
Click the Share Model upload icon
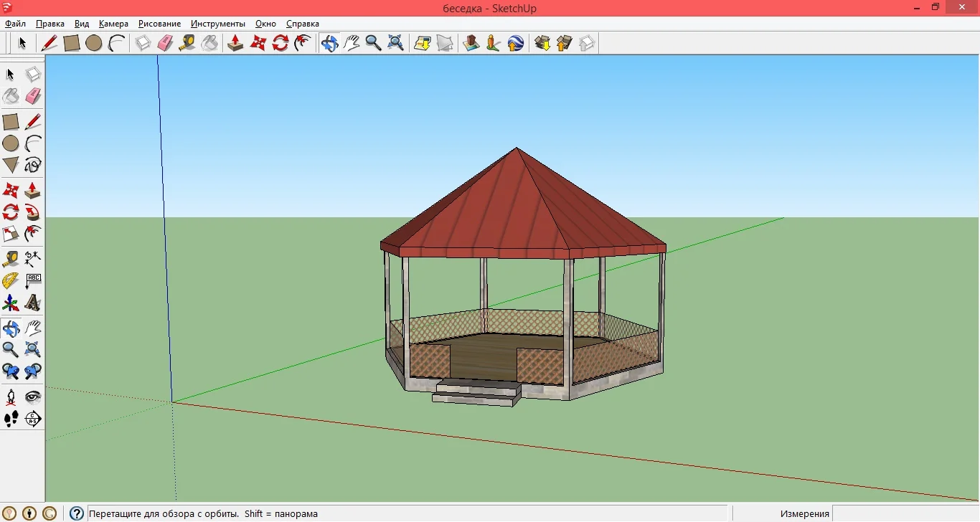[x=564, y=43]
